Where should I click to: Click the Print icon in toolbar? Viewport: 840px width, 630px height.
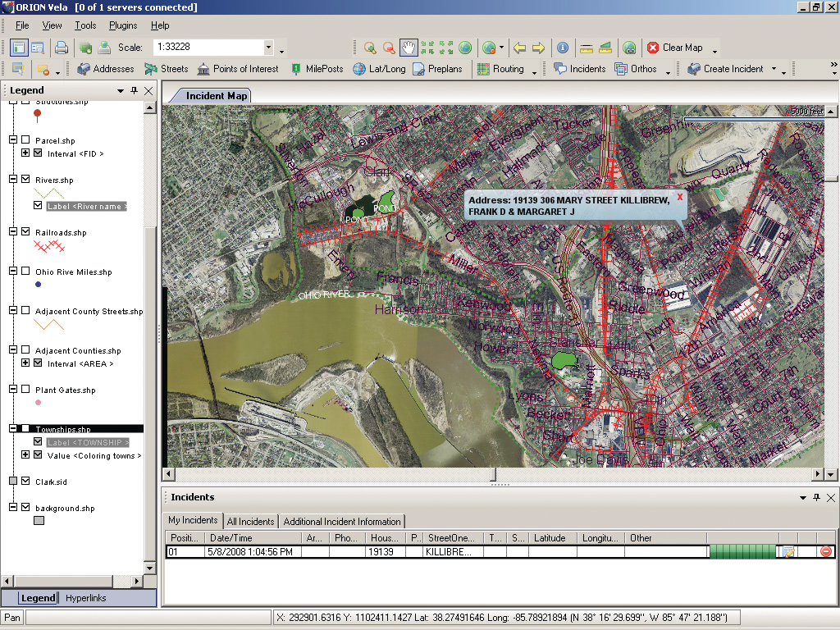tap(62, 48)
